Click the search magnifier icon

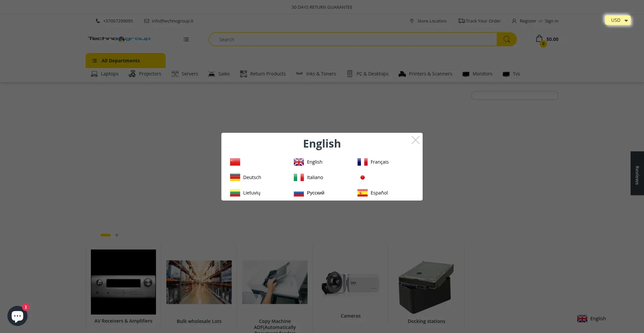click(506, 39)
